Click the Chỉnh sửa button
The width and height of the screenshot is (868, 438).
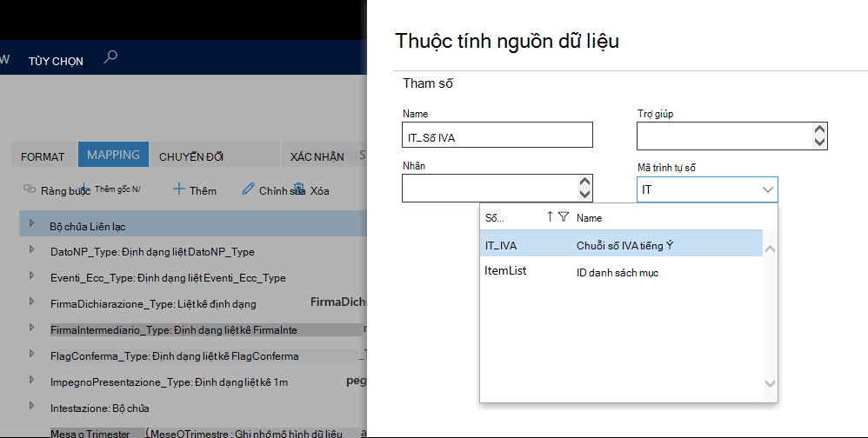(273, 190)
